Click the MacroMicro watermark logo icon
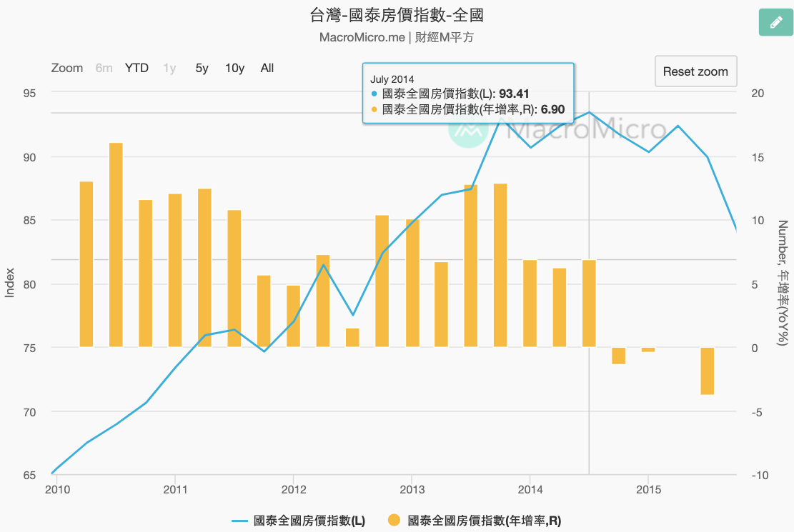The width and height of the screenshot is (794, 532). pos(468,130)
